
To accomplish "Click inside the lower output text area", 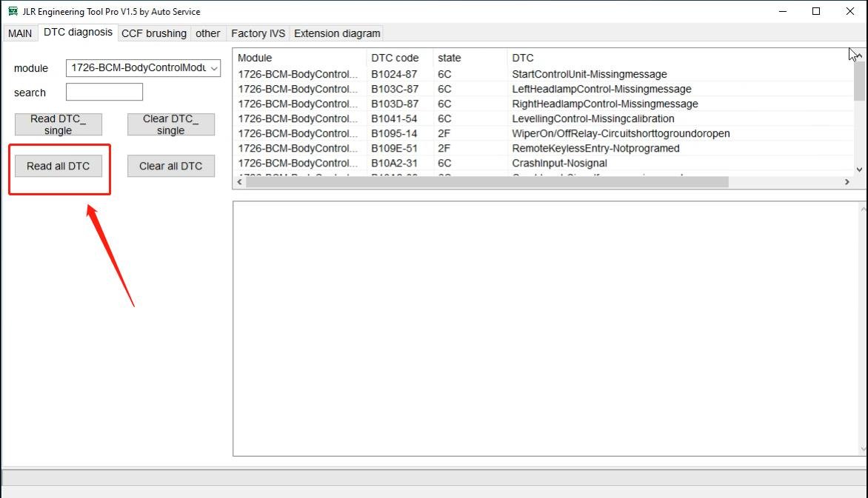I will click(547, 329).
